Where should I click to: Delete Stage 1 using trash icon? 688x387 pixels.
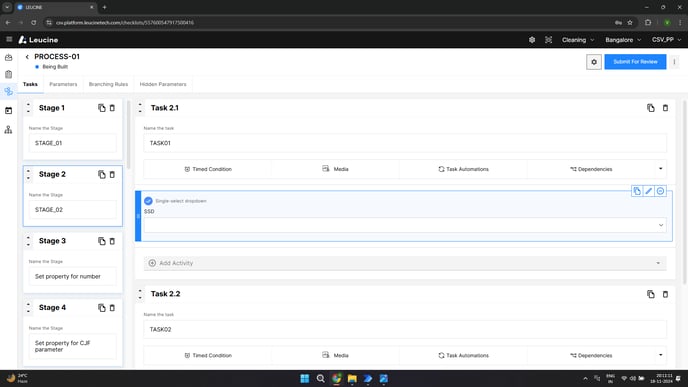pos(112,108)
